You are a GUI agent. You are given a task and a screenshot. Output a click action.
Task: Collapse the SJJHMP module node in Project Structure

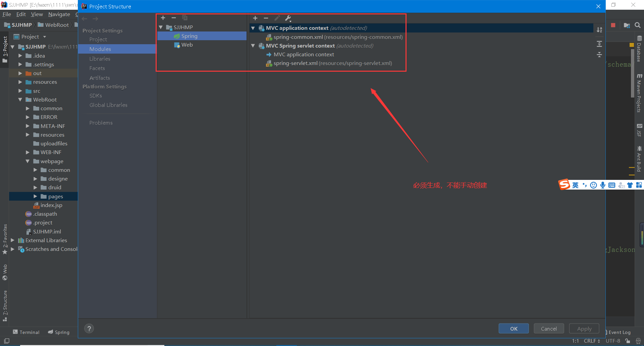(161, 27)
